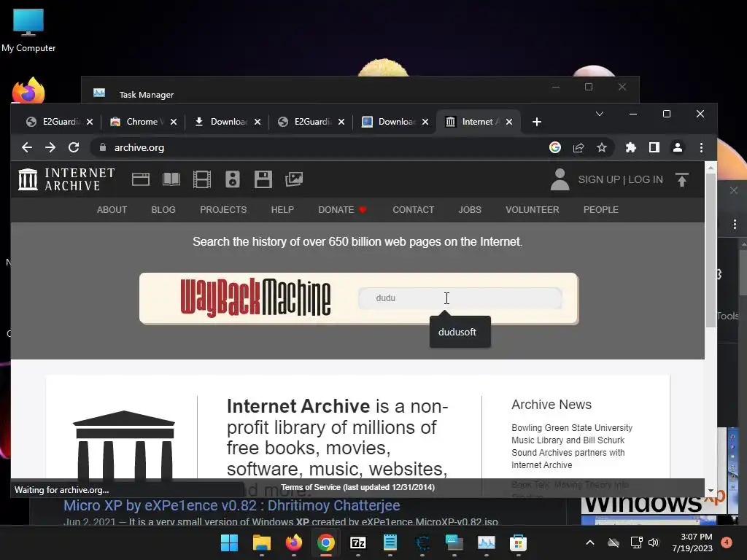Screen dimensions: 747x560
Task: Open the Windows Start button
Action: point(229,542)
